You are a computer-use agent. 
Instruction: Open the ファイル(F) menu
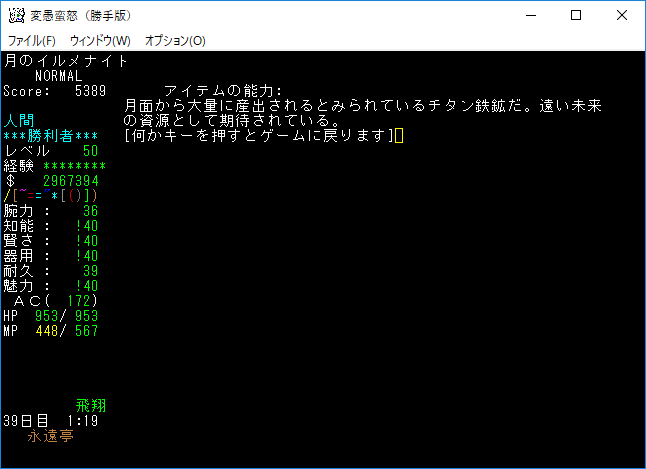click(32, 41)
